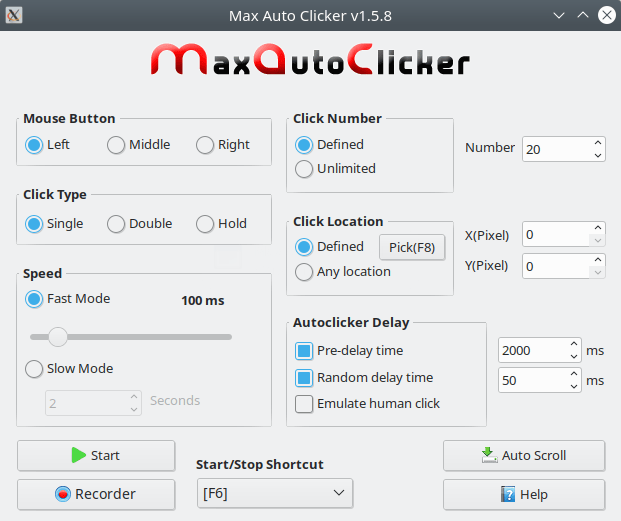Select Defined click number
621x521 pixels.
tap(330, 145)
